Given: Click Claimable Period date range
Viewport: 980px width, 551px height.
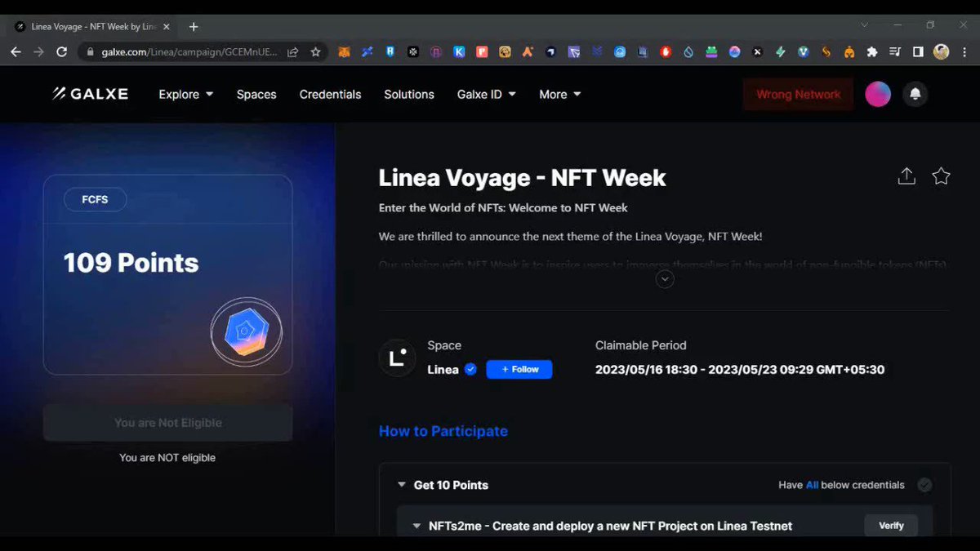Looking at the screenshot, I should coord(740,370).
